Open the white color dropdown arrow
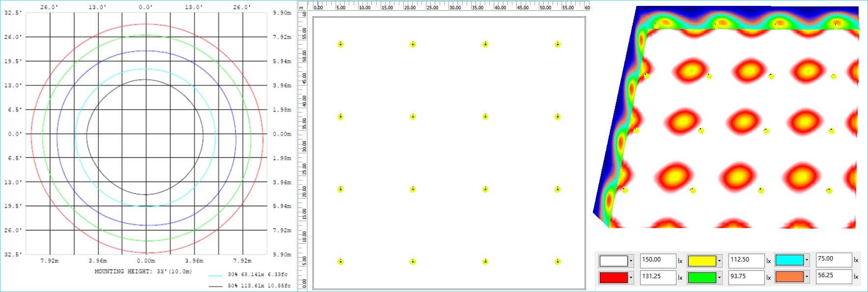The height and width of the screenshot is (292, 868). (631, 261)
